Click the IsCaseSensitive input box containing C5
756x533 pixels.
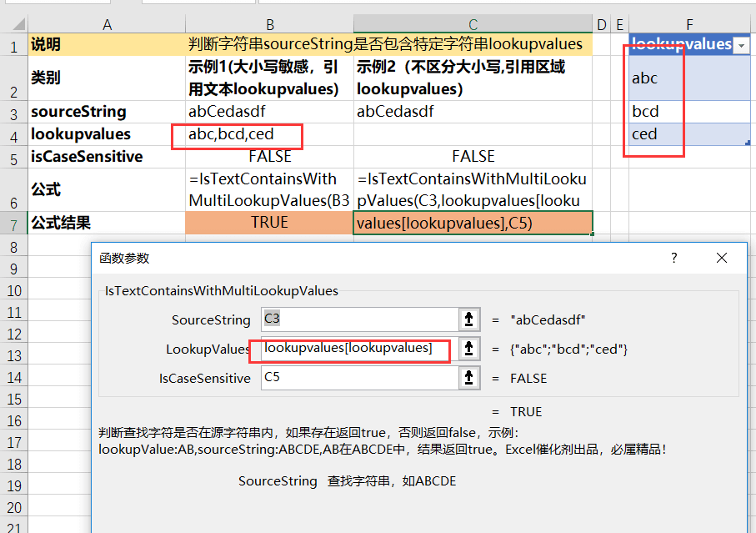360,378
